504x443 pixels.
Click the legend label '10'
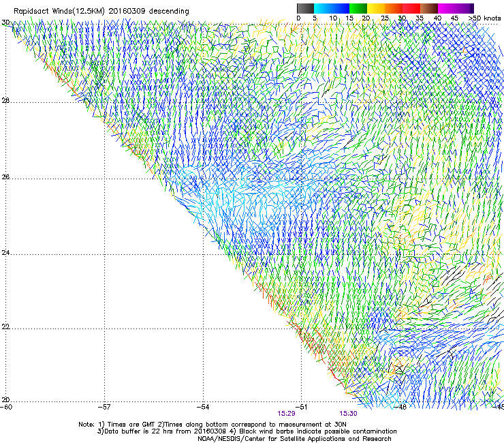point(333,18)
